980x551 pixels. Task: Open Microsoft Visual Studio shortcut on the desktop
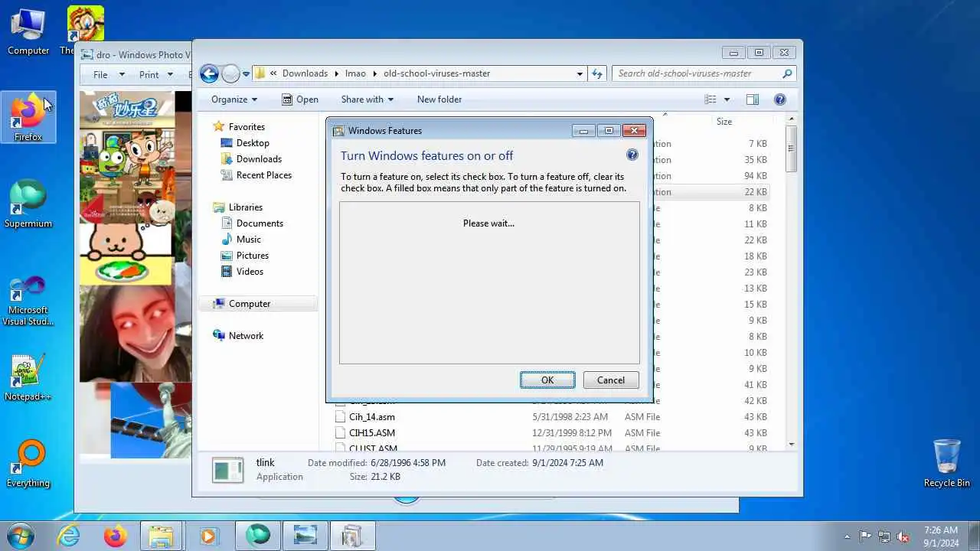click(28, 302)
